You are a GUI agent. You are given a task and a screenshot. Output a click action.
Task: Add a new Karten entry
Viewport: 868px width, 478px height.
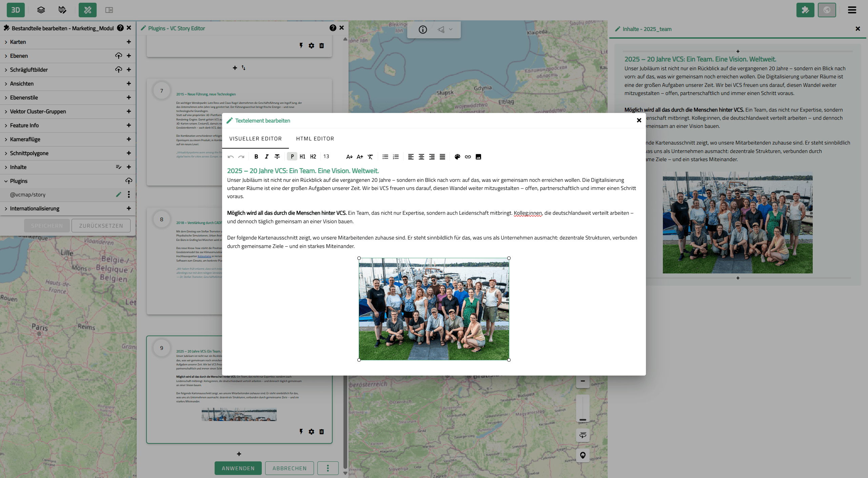coord(129,42)
